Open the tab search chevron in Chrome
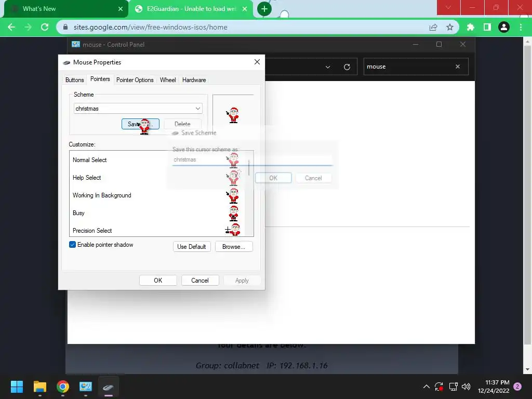Image resolution: width=532 pixels, height=399 pixels. tap(448, 7)
